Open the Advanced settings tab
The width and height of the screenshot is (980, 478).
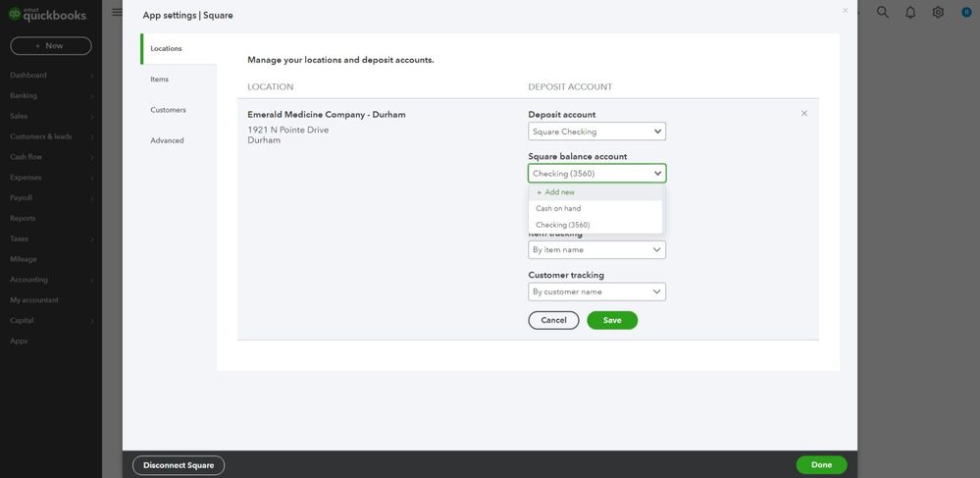167,140
